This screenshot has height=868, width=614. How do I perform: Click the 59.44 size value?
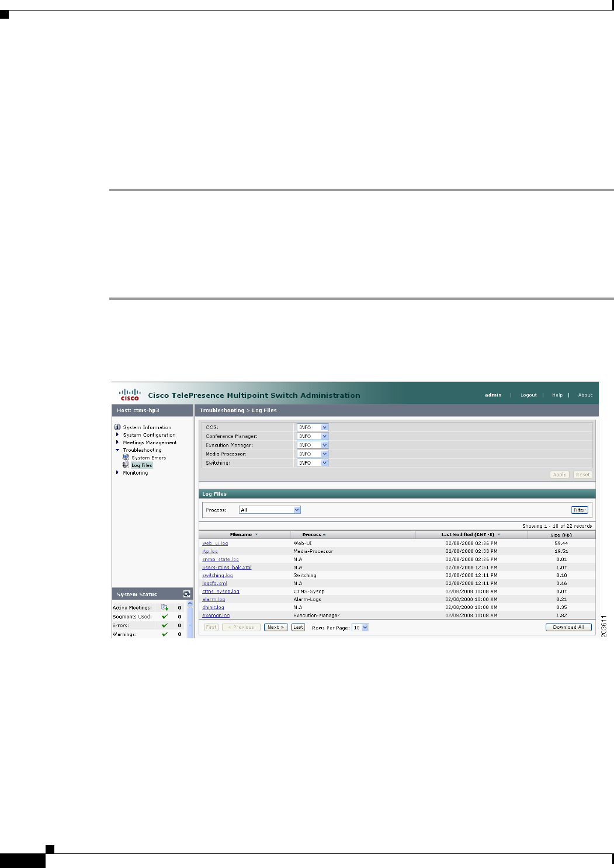[561, 543]
